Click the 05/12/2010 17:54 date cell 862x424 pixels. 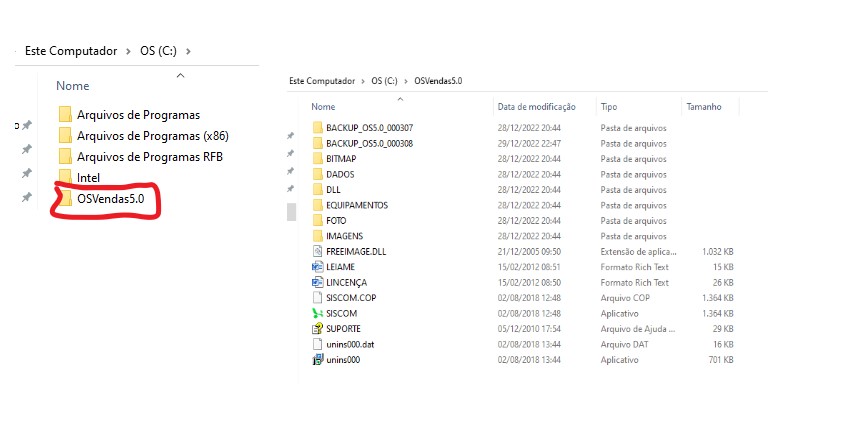(x=529, y=329)
